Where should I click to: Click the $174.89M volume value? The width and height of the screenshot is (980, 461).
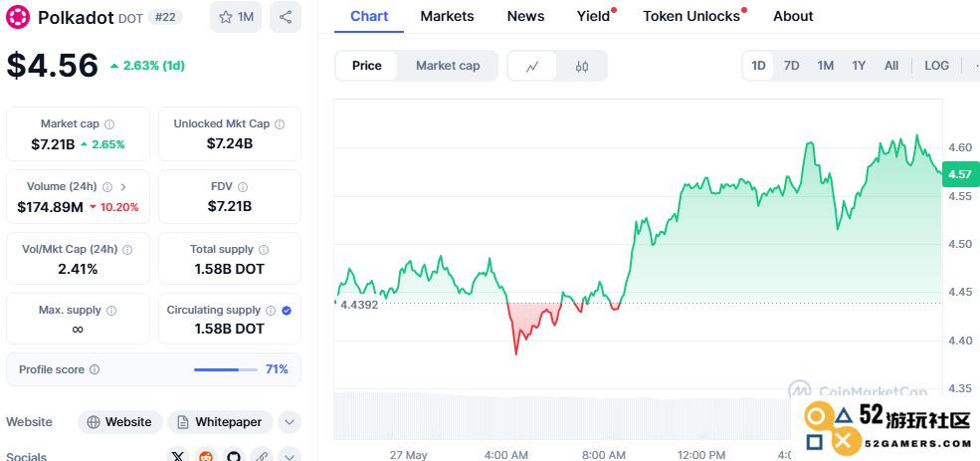(x=50, y=207)
